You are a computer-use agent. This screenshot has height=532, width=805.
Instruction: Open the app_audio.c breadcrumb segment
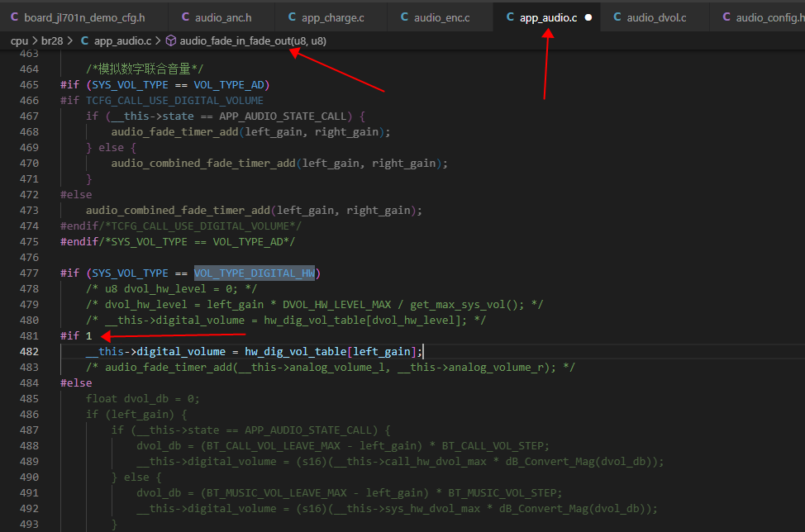[x=122, y=41]
